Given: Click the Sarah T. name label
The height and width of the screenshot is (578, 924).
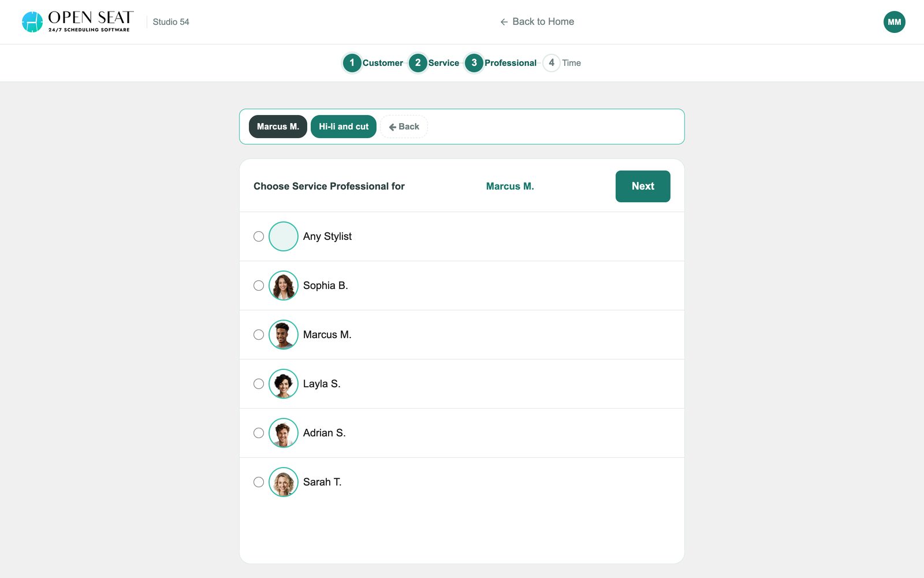Looking at the screenshot, I should coord(322,482).
